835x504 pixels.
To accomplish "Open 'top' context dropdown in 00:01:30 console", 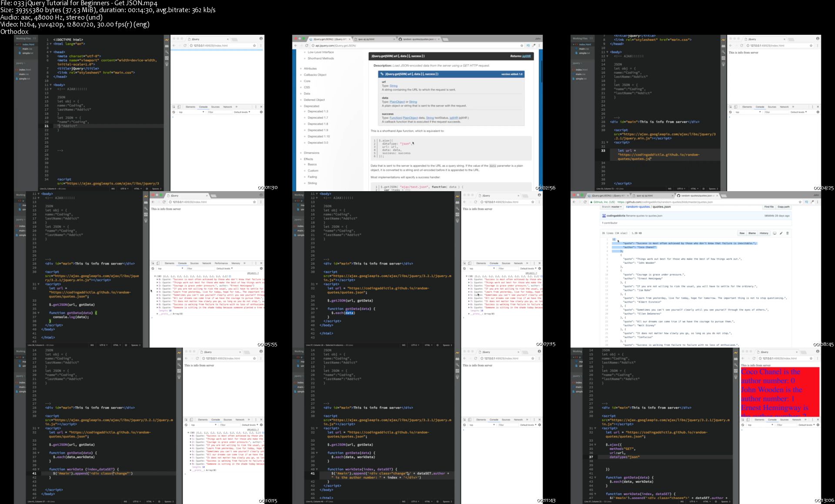I will pos(191,112).
